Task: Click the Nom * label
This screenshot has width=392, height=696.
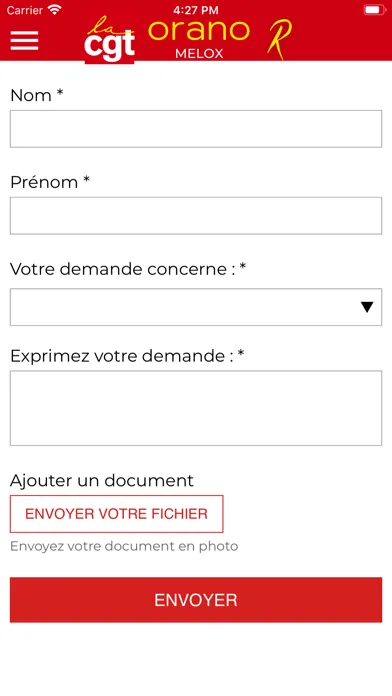Action: tap(37, 95)
